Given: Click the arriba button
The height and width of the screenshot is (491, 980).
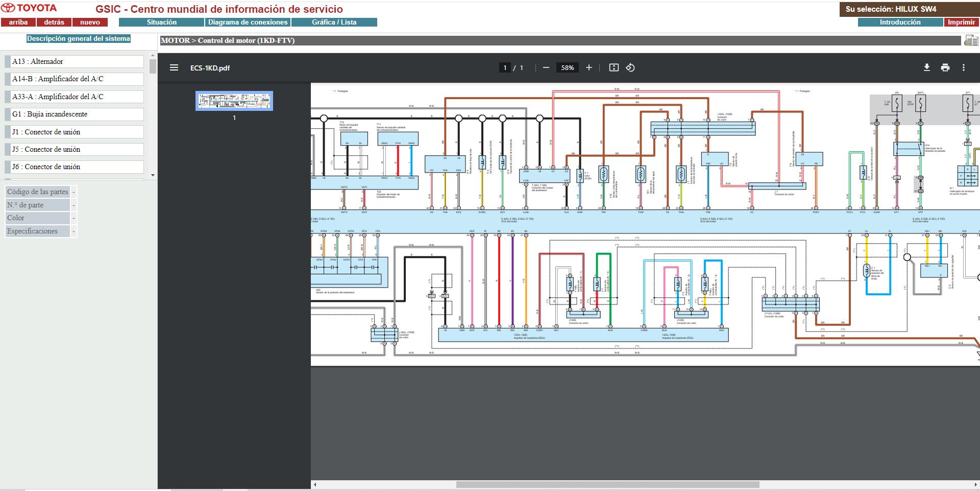Looking at the screenshot, I should click(x=18, y=22).
